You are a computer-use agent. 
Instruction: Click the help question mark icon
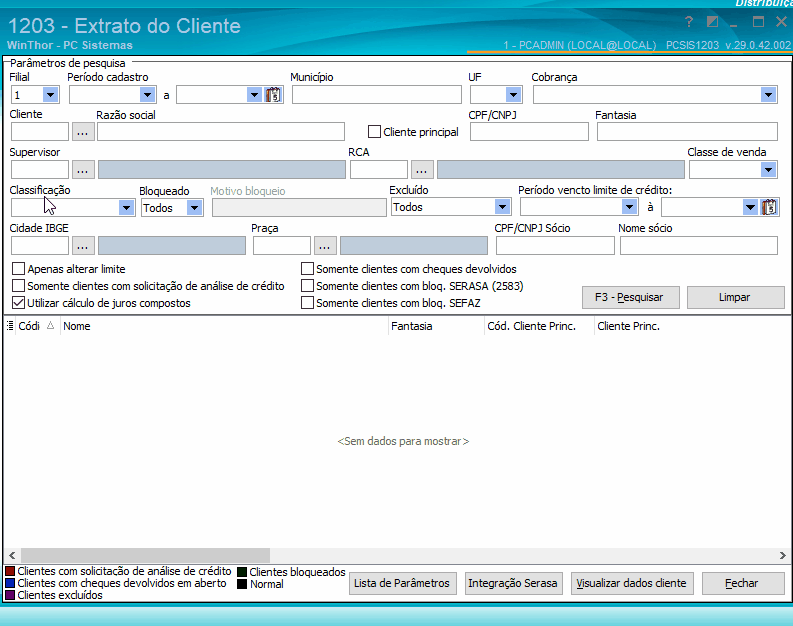(689, 22)
